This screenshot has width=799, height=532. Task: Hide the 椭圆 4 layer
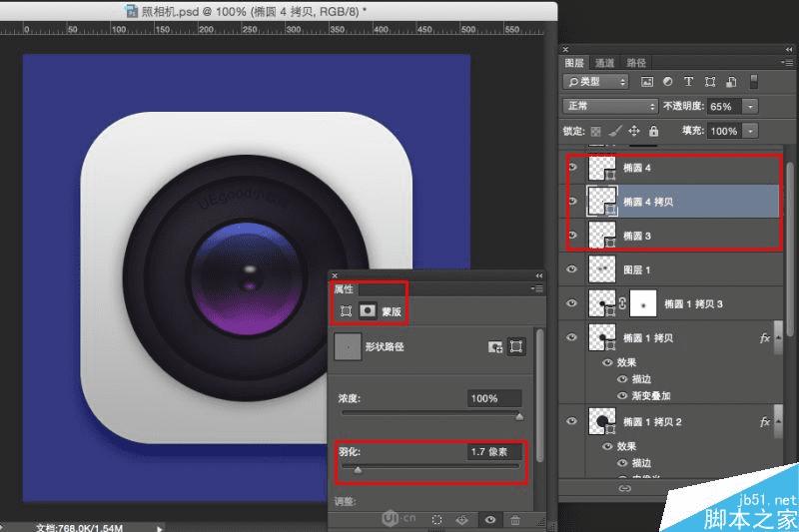coord(572,168)
